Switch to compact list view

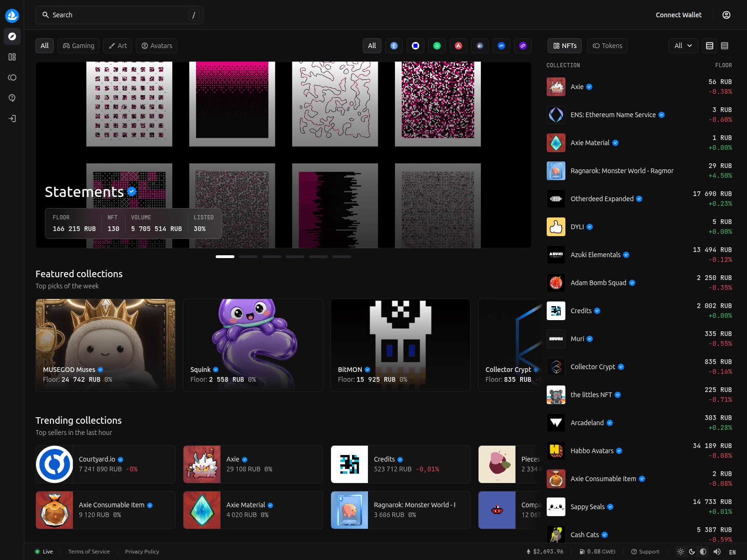[x=725, y=46]
